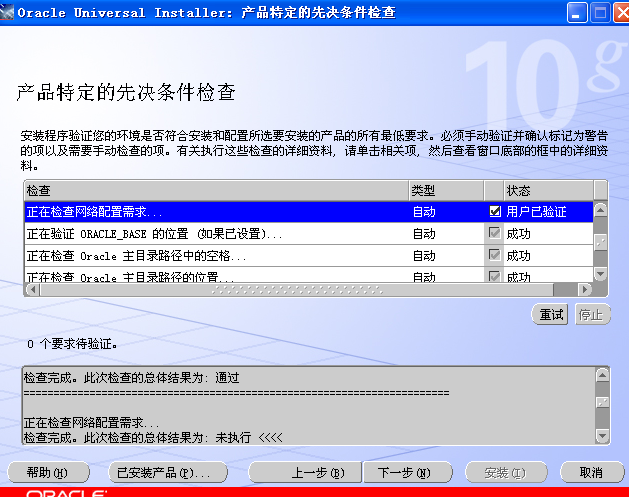Image resolution: width=629 pixels, height=497 pixels.
Task: Click the 检查 column header
Action: 217,191
